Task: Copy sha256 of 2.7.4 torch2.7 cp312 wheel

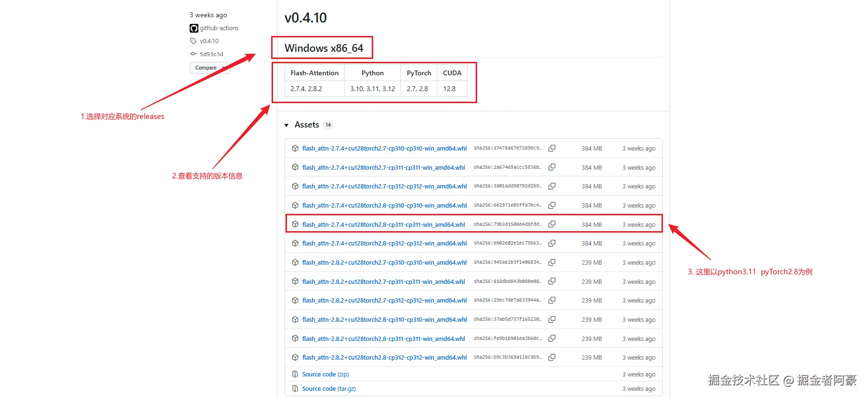Action: click(552, 186)
